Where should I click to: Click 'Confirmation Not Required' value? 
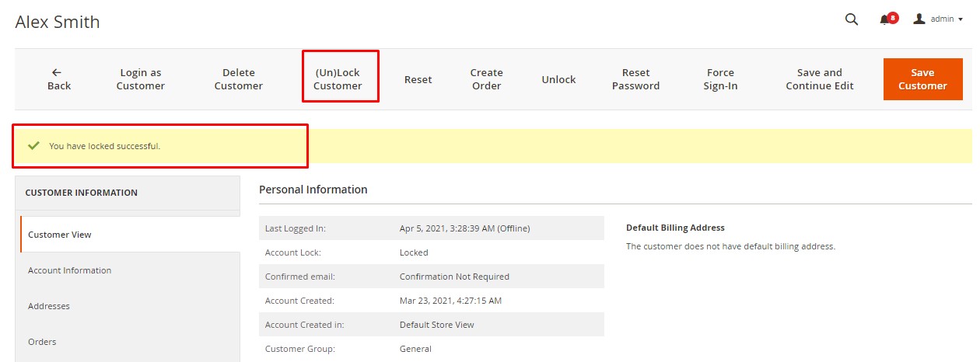(x=454, y=277)
